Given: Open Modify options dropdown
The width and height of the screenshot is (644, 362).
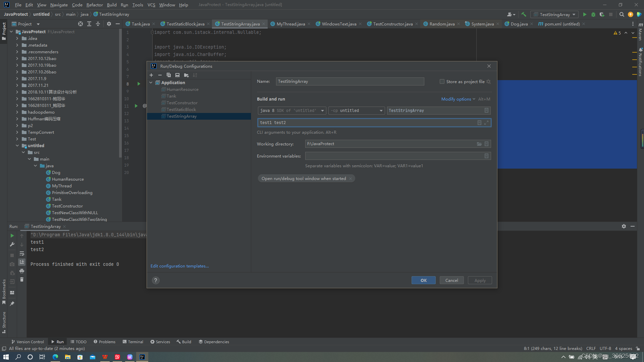Looking at the screenshot, I should 458,99.
